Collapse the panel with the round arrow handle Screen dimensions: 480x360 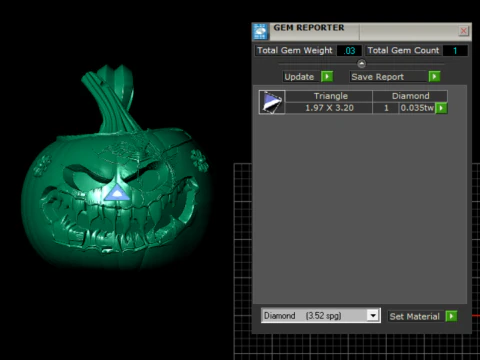click(361, 63)
